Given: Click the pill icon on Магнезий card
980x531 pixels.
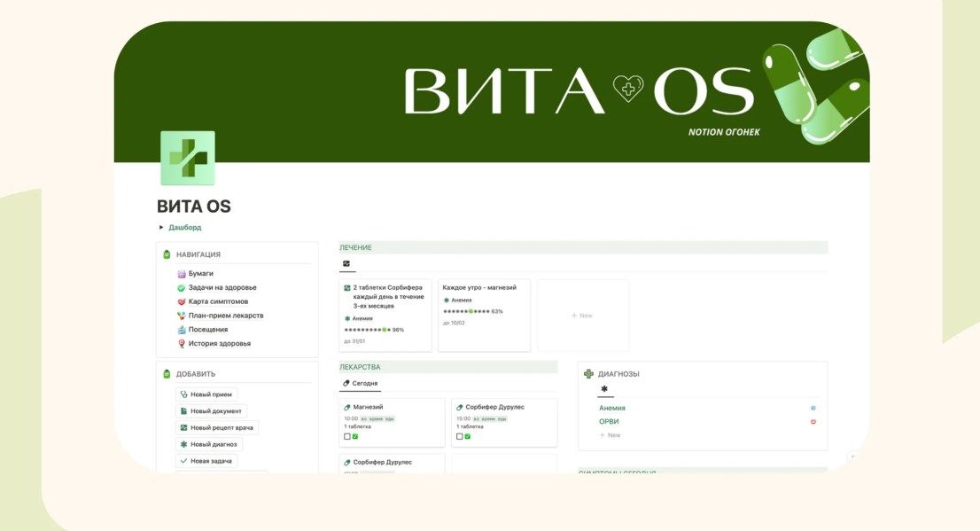Looking at the screenshot, I should [347, 407].
